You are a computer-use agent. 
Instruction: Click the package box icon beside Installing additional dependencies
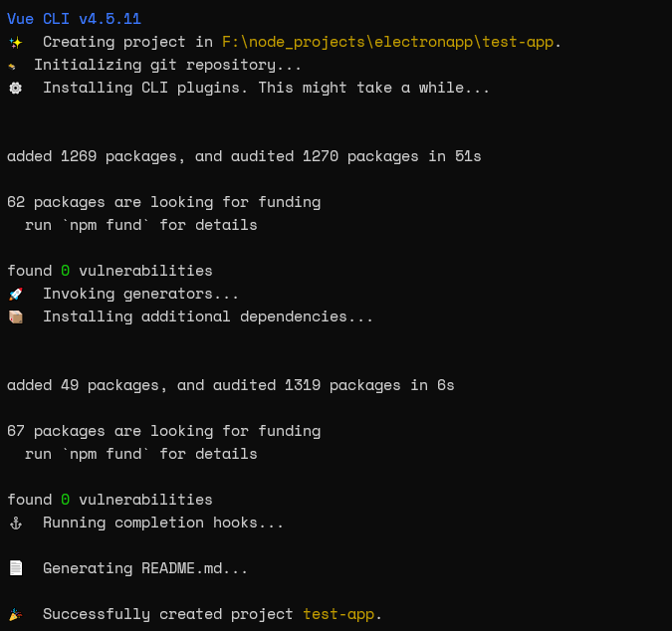point(15,316)
